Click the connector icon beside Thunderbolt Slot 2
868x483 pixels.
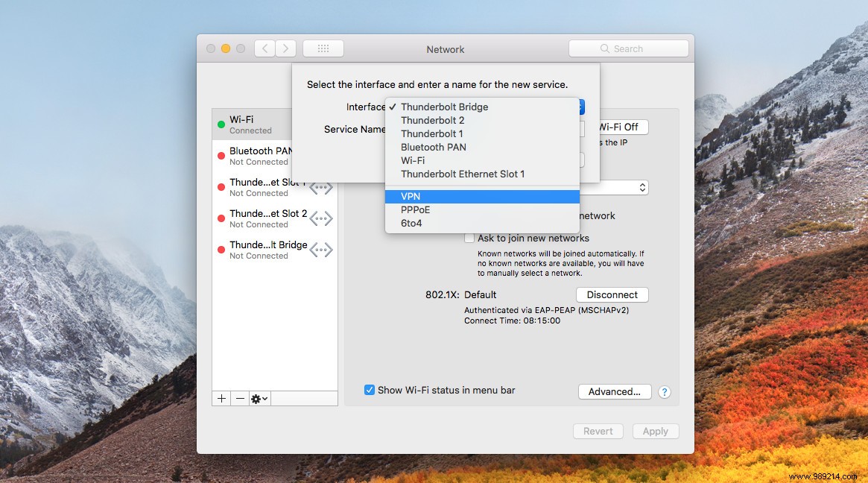click(321, 218)
